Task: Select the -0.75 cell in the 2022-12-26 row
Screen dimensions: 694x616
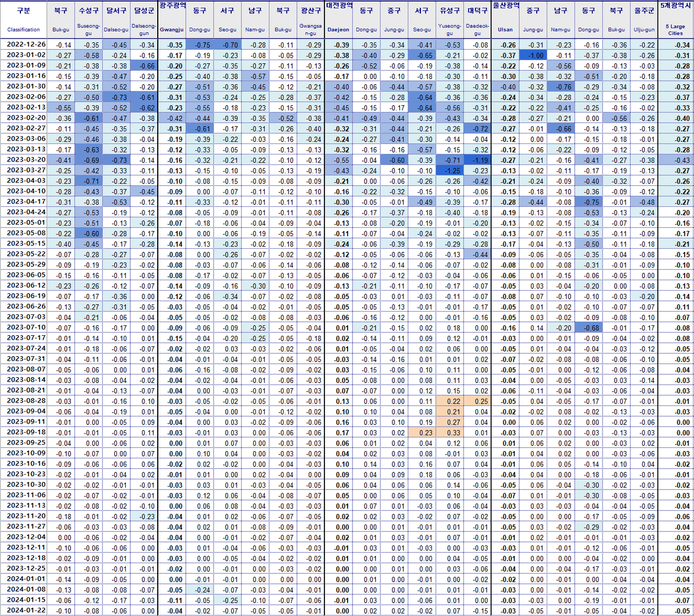Action: click(199, 44)
